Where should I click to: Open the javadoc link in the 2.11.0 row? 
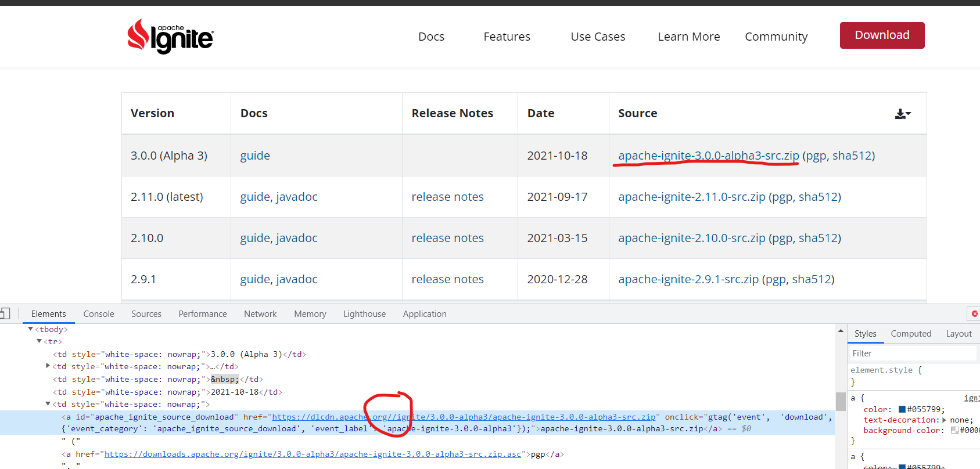[297, 197]
